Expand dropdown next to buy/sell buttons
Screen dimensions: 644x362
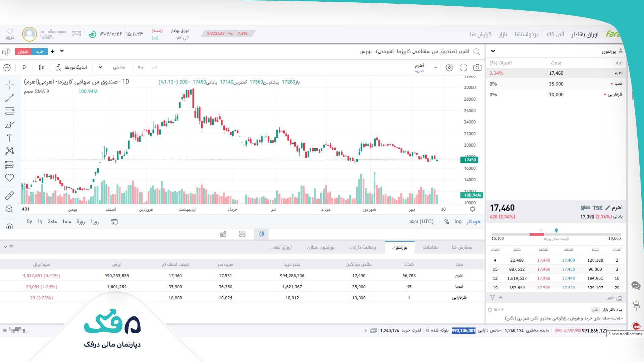[x=62, y=51]
